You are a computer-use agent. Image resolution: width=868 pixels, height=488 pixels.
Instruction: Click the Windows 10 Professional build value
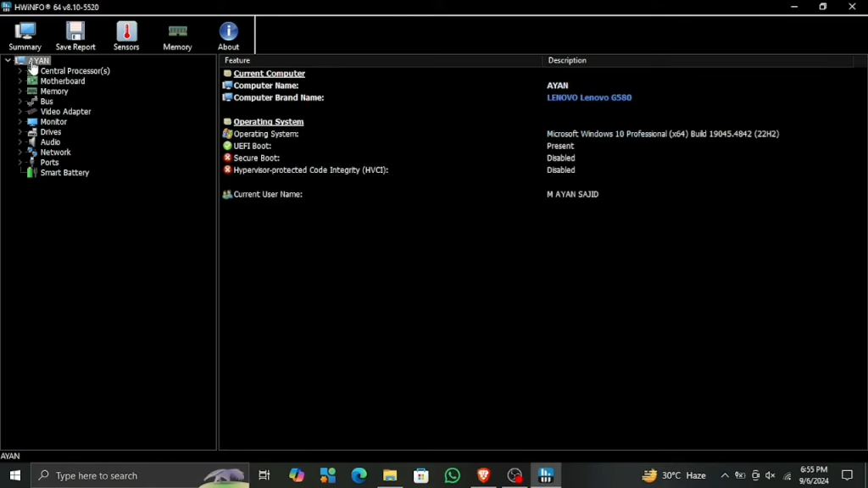[x=663, y=134]
